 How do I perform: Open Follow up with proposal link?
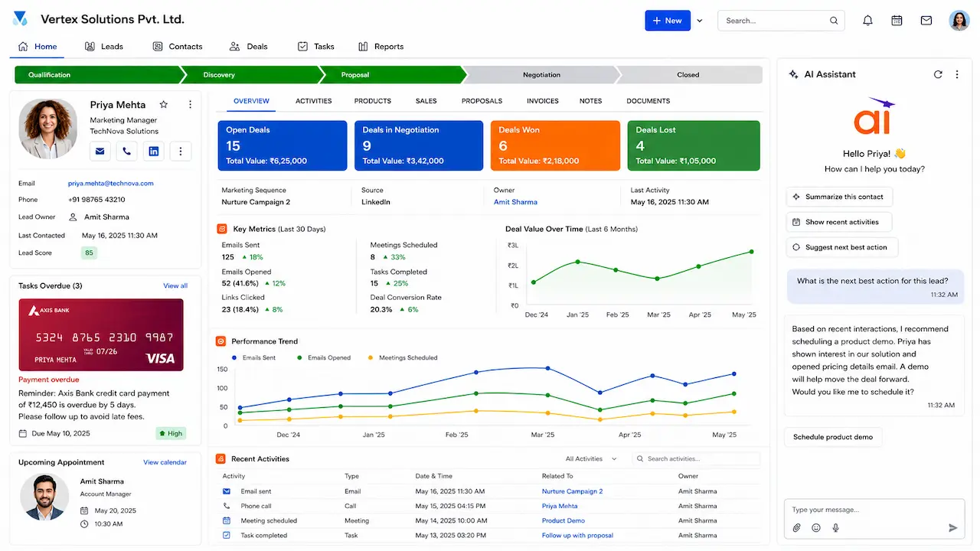click(577, 535)
